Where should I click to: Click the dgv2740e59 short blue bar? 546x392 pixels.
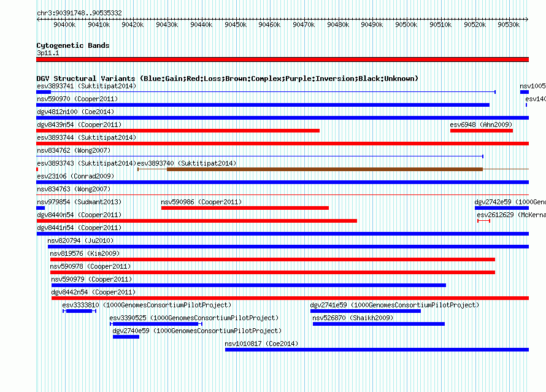point(126,337)
